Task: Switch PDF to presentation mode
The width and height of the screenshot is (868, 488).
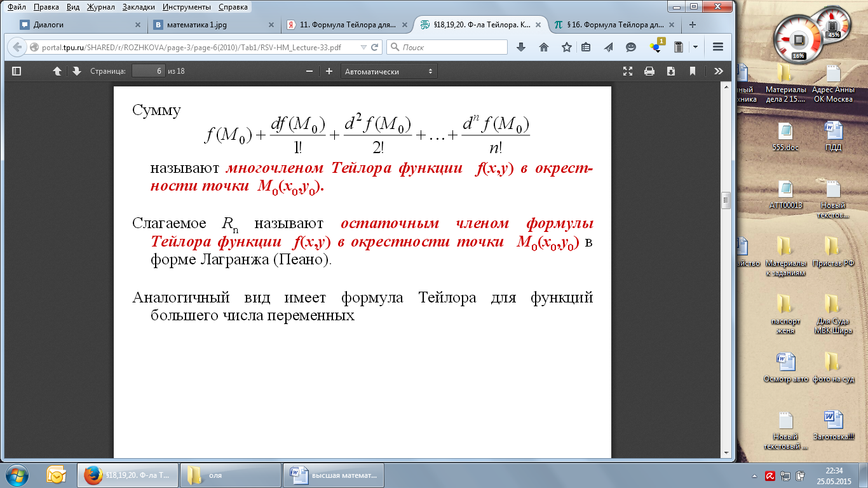Action: coord(628,71)
